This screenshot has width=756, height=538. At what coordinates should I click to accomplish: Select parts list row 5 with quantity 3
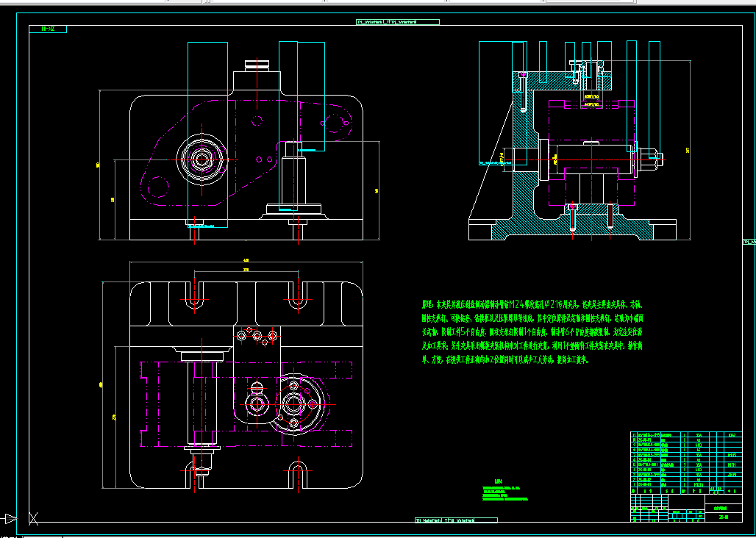coord(686,465)
